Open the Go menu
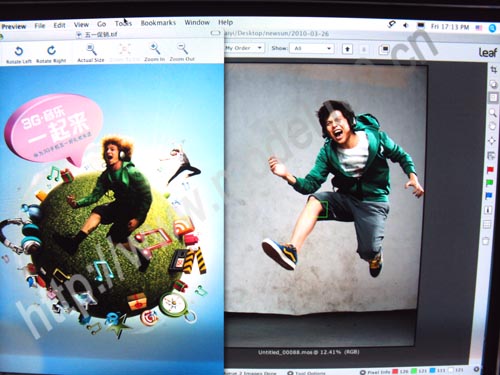 click(x=102, y=24)
